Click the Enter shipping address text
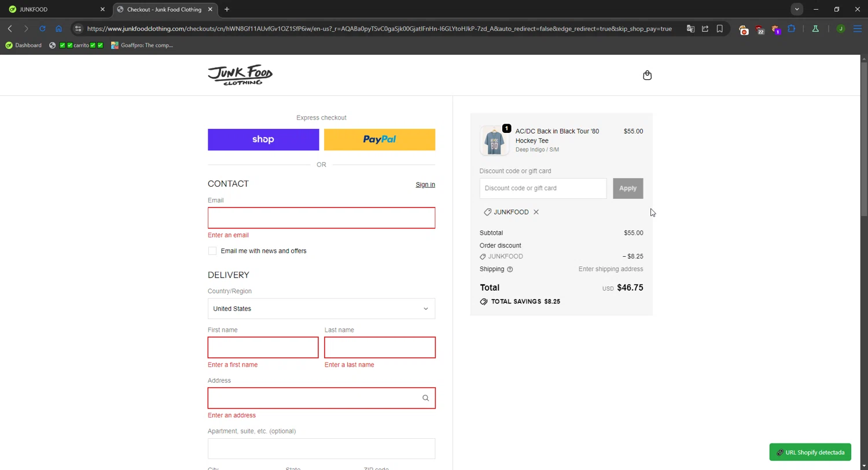Image resolution: width=868 pixels, height=470 pixels. [x=610, y=269]
